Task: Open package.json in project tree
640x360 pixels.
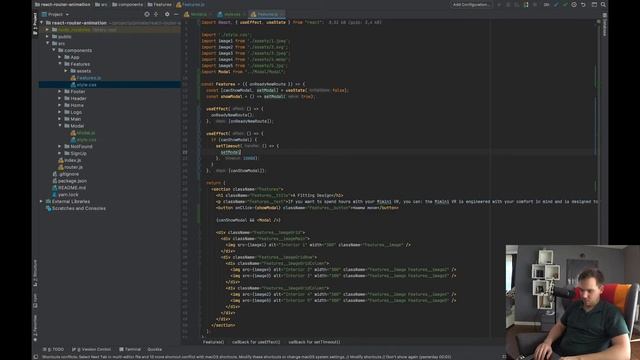Action: point(69,181)
